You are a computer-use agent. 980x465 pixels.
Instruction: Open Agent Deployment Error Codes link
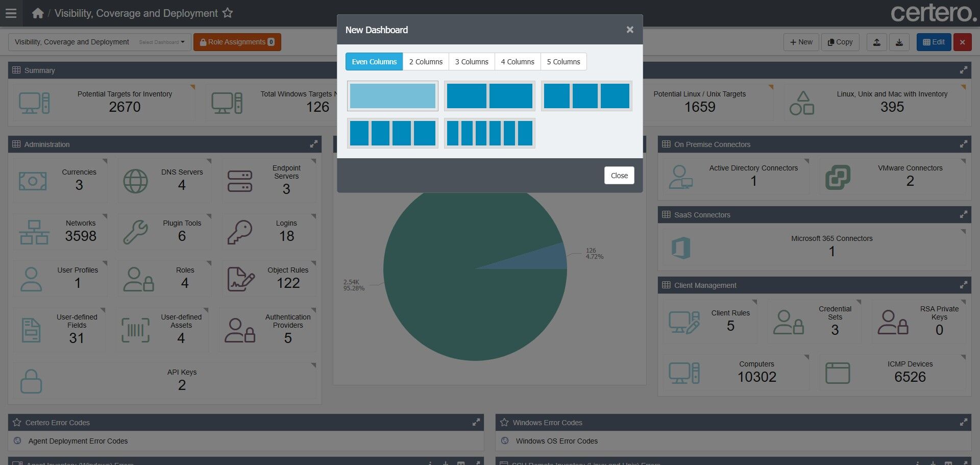click(x=78, y=441)
